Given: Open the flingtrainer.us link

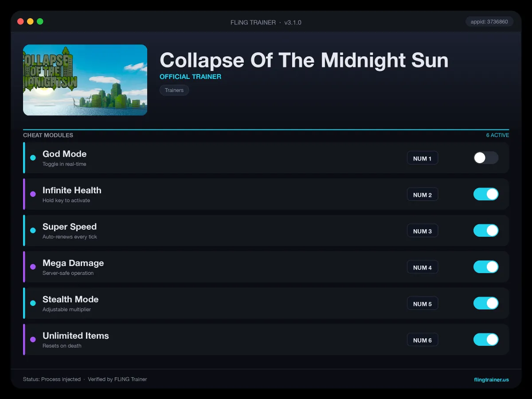Looking at the screenshot, I should [491, 379].
